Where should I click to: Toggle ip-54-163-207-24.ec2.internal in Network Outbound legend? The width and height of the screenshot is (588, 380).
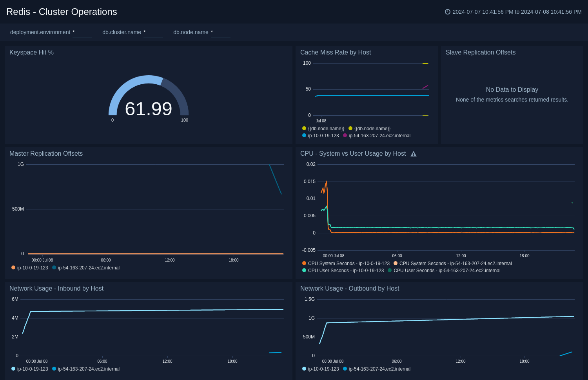click(377, 369)
